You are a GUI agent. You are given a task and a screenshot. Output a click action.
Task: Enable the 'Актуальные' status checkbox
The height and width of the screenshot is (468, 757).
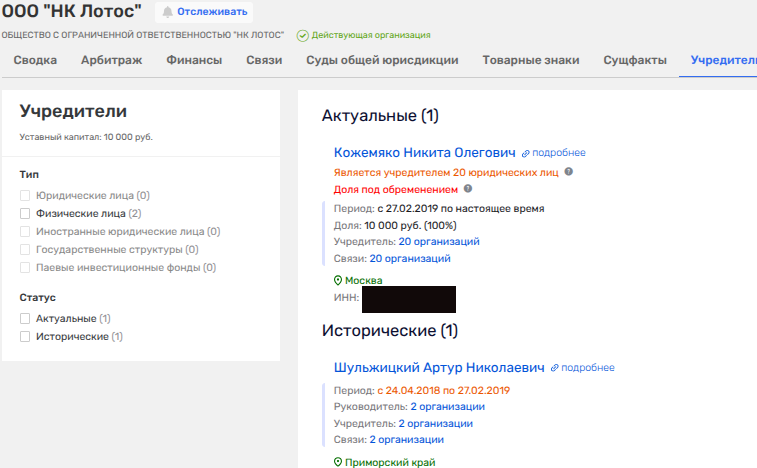[x=26, y=318]
